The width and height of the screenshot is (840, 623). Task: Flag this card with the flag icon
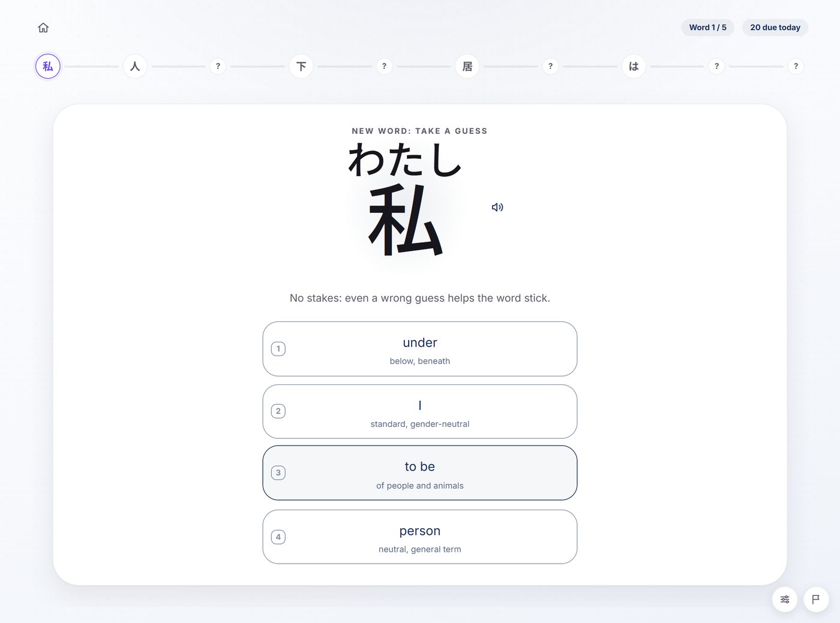[x=816, y=600]
